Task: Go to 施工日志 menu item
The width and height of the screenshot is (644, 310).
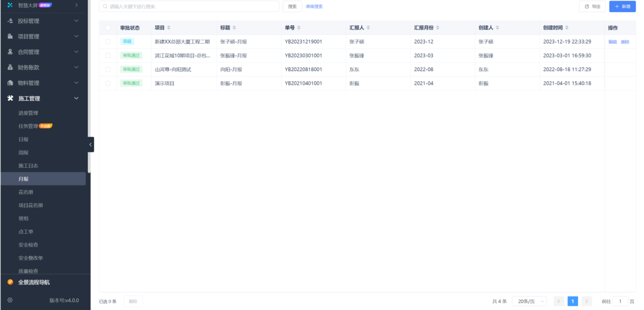Action: pyautogui.click(x=28, y=166)
